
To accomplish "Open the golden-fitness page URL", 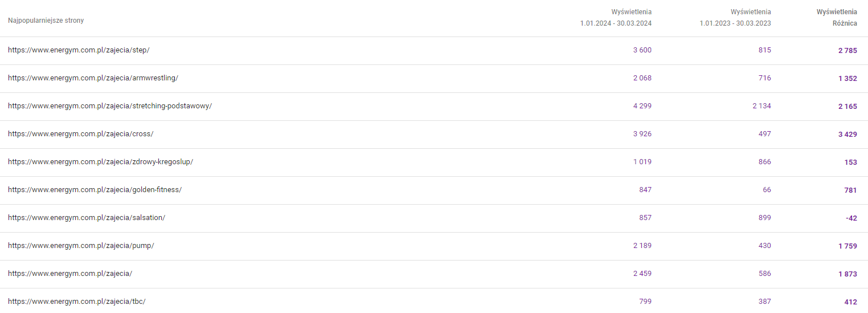I will (x=95, y=190).
